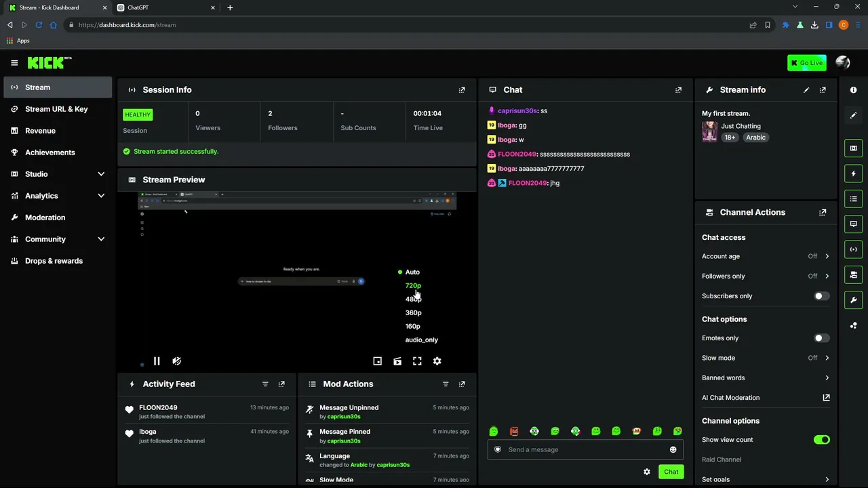The width and height of the screenshot is (868, 488).
Task: Open Banned words chevron
Action: coord(827,378)
